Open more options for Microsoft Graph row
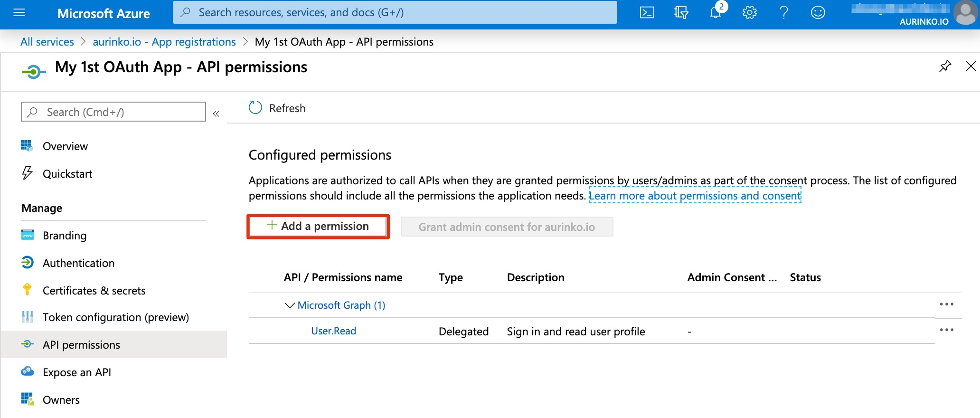The height and width of the screenshot is (418, 980). (946, 304)
